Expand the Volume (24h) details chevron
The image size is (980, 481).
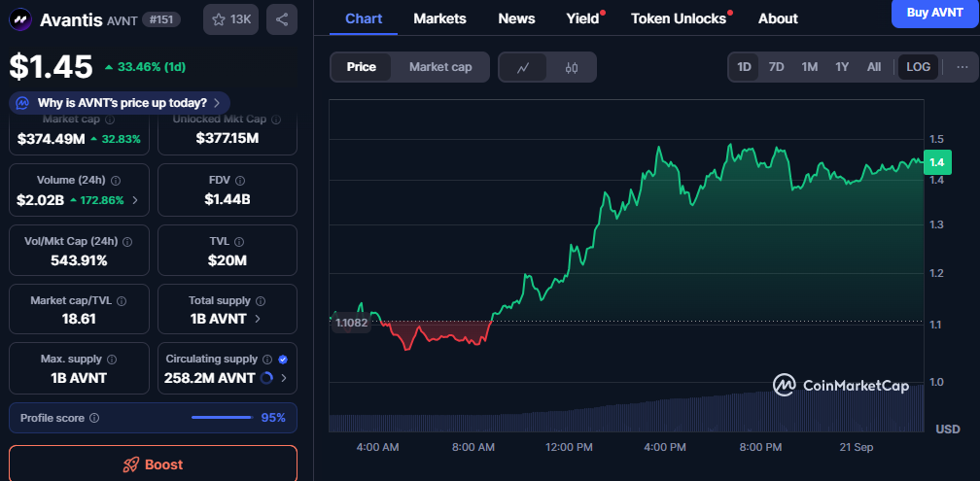pos(135,200)
